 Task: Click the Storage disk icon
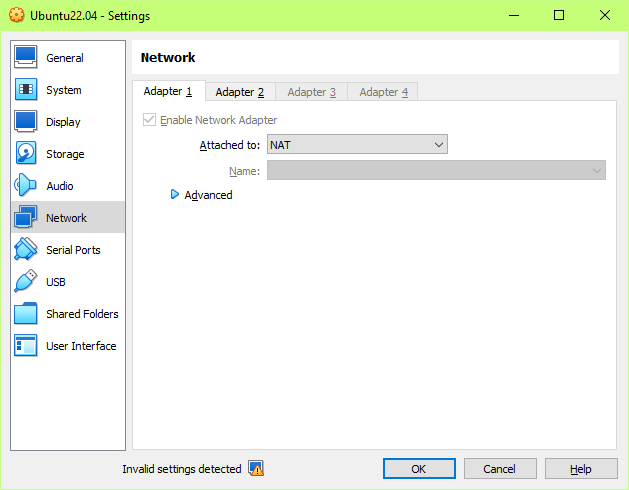coord(26,153)
